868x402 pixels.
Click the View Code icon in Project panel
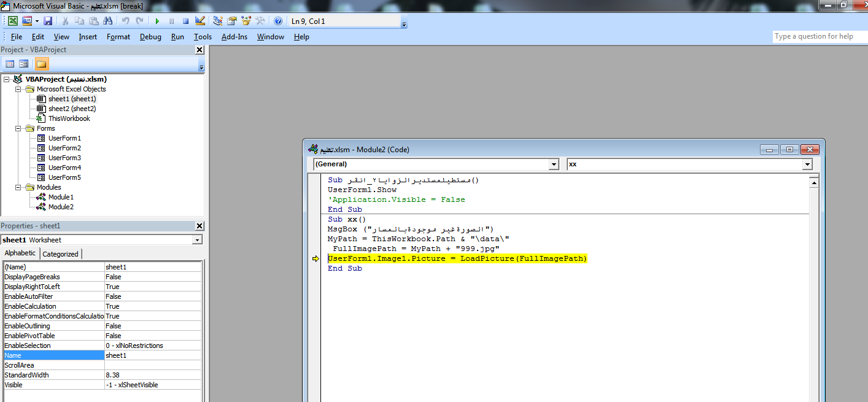pyautogui.click(x=10, y=64)
